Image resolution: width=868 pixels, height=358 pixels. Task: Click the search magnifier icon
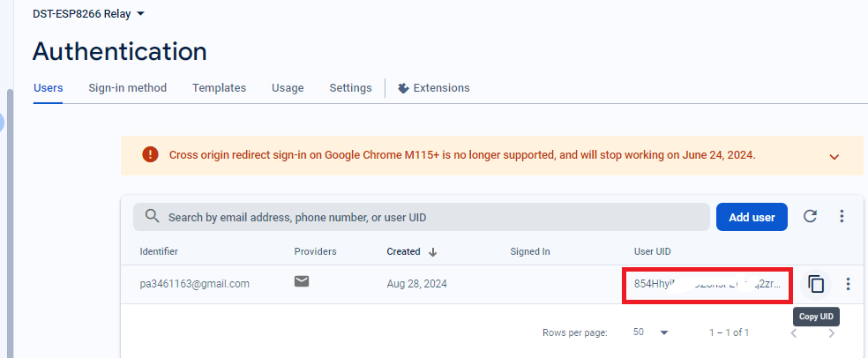[x=152, y=216]
